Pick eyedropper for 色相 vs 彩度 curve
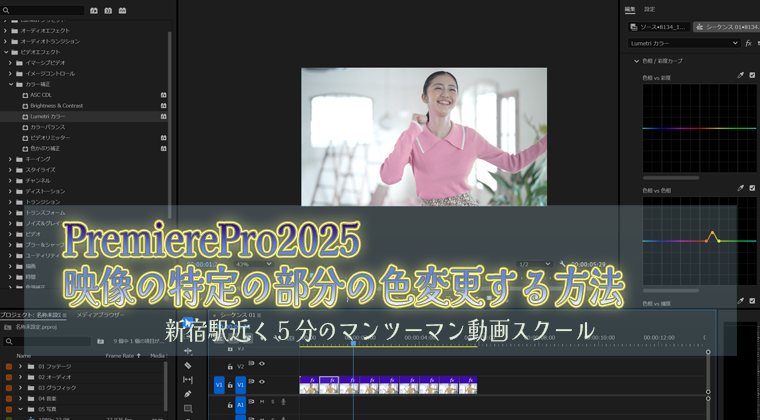The image size is (760, 420). (x=740, y=75)
